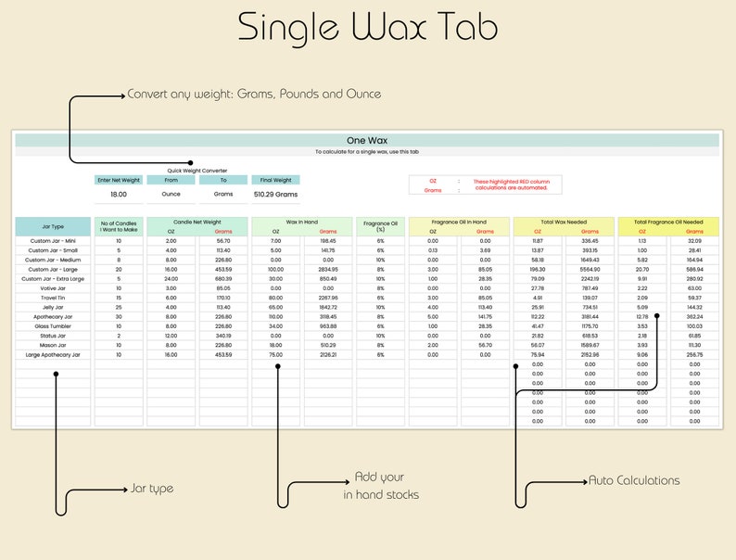Viewport: 736px width, 560px height.
Task: Select net weight 24.00 oz cell
Action: pyautogui.click(x=171, y=279)
